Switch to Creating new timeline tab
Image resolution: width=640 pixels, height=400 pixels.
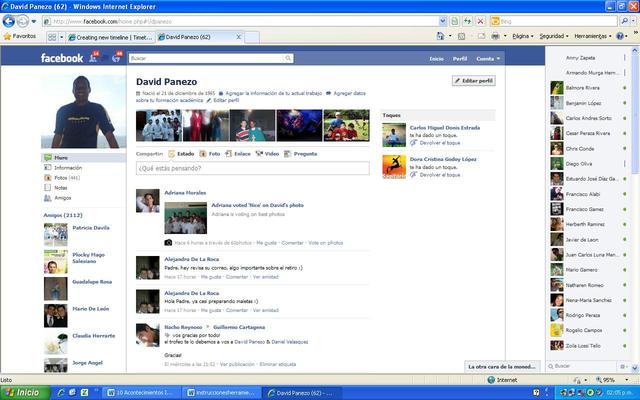pyautogui.click(x=110, y=37)
